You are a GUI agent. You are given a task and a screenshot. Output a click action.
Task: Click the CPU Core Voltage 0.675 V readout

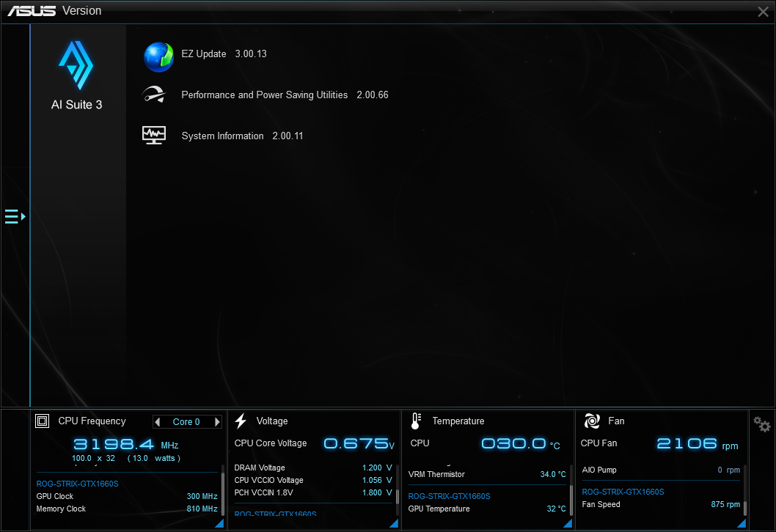314,443
